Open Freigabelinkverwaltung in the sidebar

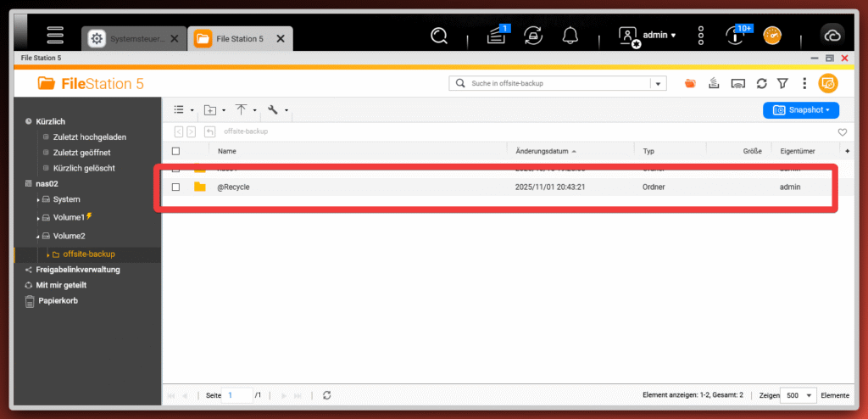[x=77, y=270]
